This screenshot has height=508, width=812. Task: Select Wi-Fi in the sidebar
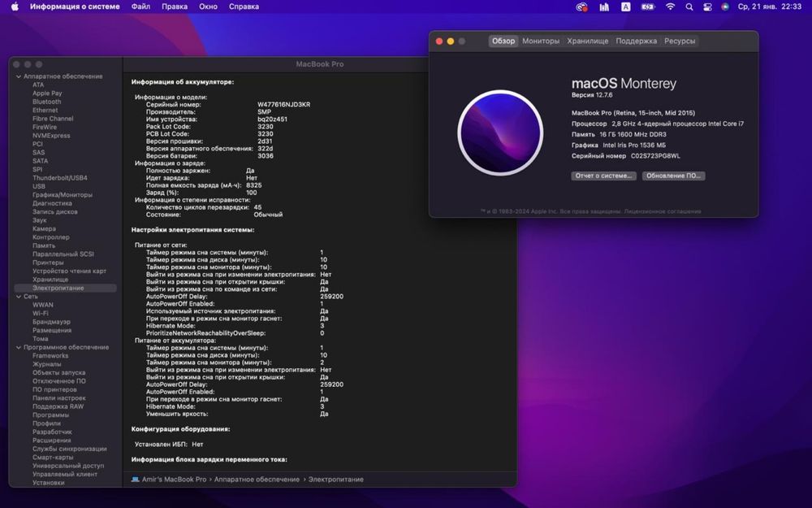pyautogui.click(x=41, y=313)
